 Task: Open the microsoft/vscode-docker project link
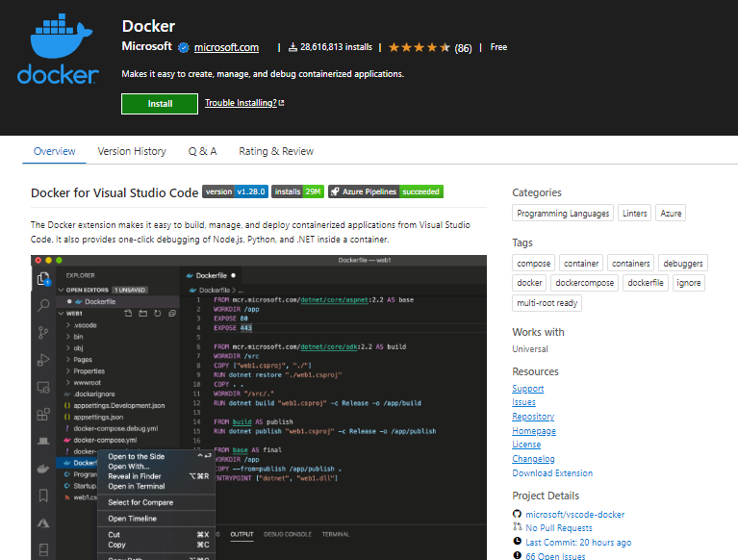coord(574,515)
